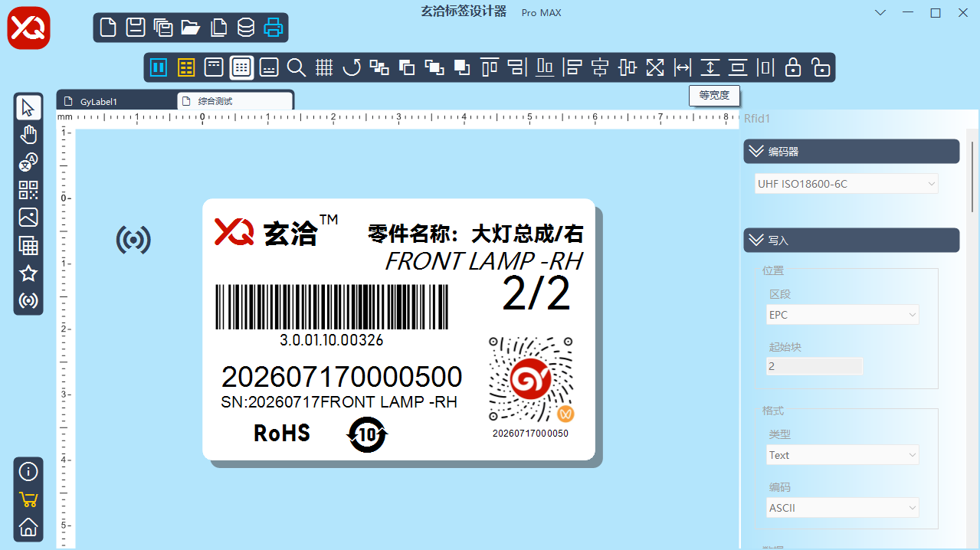Toggle the footer panel view icon

[269, 67]
